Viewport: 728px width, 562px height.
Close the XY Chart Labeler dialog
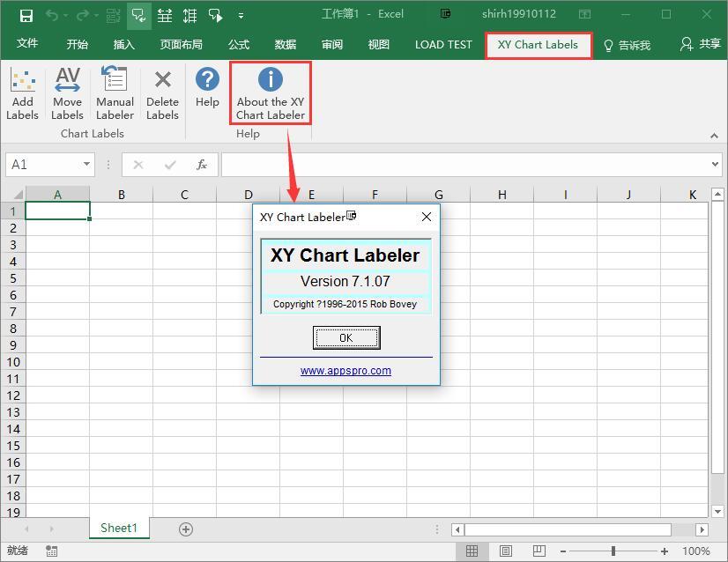[x=427, y=217]
